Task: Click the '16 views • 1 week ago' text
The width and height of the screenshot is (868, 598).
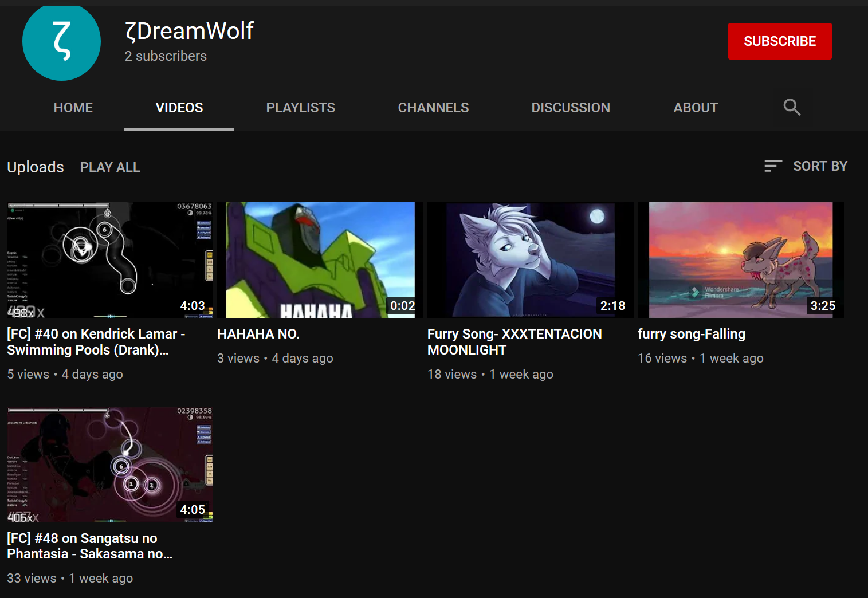Action: (x=701, y=359)
